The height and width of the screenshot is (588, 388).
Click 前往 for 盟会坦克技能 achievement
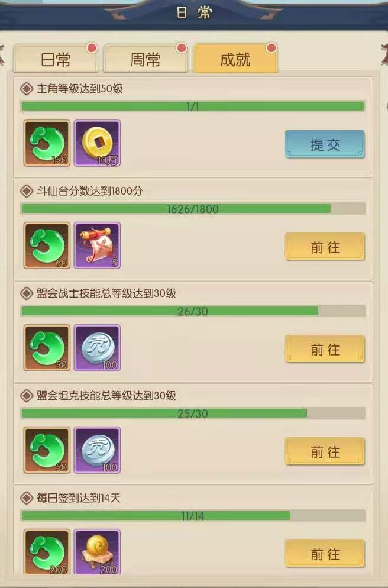tap(325, 451)
